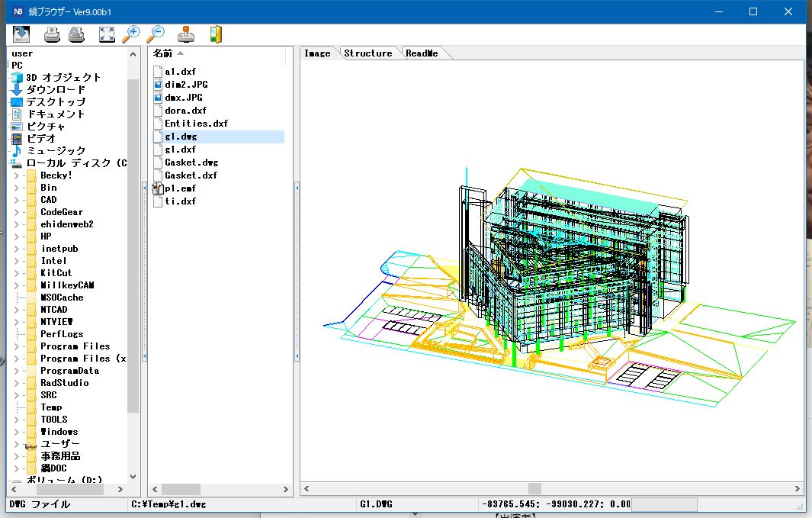Viewport: 812px width, 518px height.
Task: Click the 3D オブジェクト cube icon
Action: coord(17,78)
